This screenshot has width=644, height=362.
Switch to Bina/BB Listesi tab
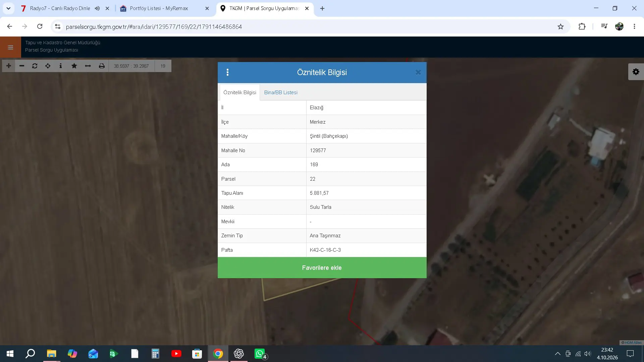point(281,93)
